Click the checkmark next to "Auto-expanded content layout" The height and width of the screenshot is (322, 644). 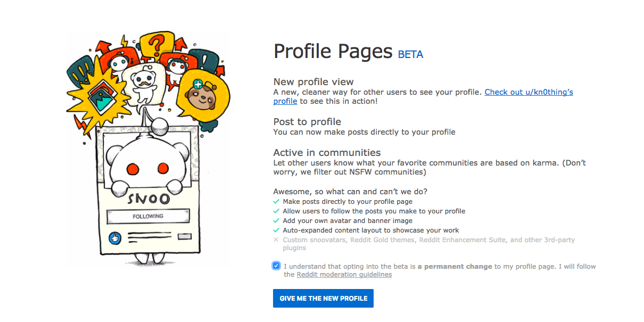[276, 230]
